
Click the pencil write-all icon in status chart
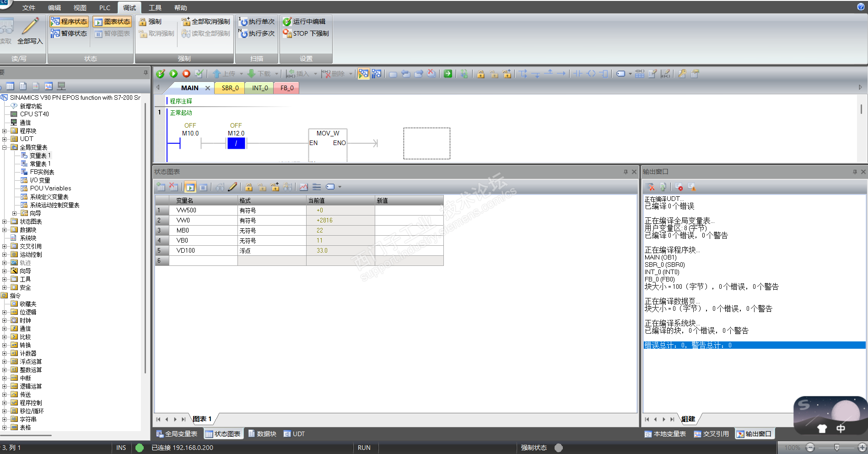pos(232,187)
